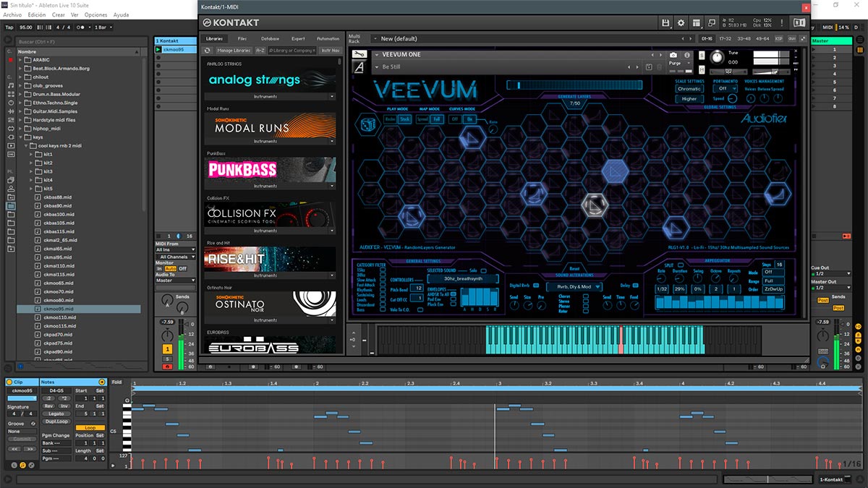Adjust the Portamento Speed knob
The image size is (868, 488).
[733, 98]
